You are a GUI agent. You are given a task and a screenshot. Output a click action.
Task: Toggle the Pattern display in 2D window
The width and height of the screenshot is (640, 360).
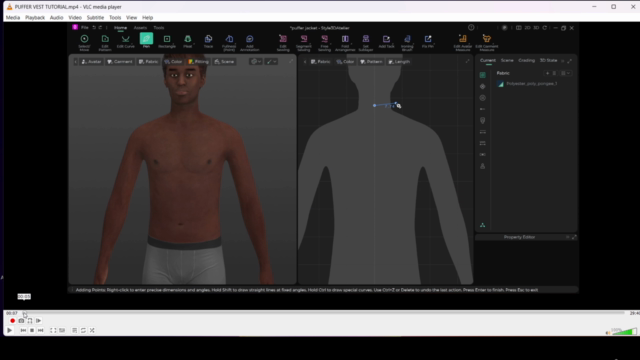(x=371, y=62)
